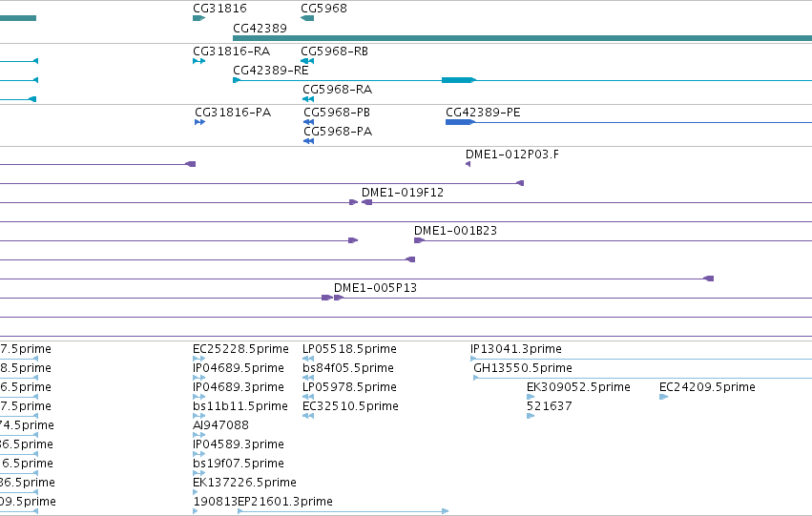
Task: Click the 190813EP21601.3prime span line
Action: pyautogui.click(x=344, y=511)
